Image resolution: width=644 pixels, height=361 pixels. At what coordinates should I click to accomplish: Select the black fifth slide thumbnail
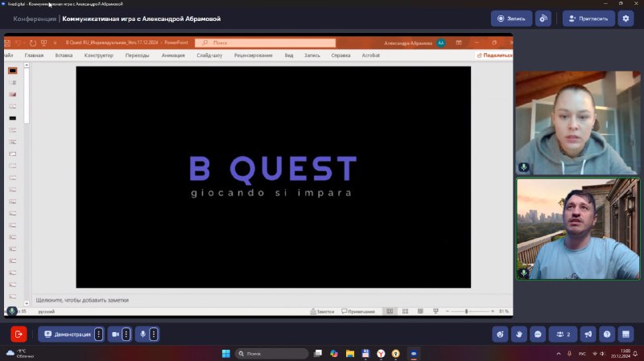(13, 118)
